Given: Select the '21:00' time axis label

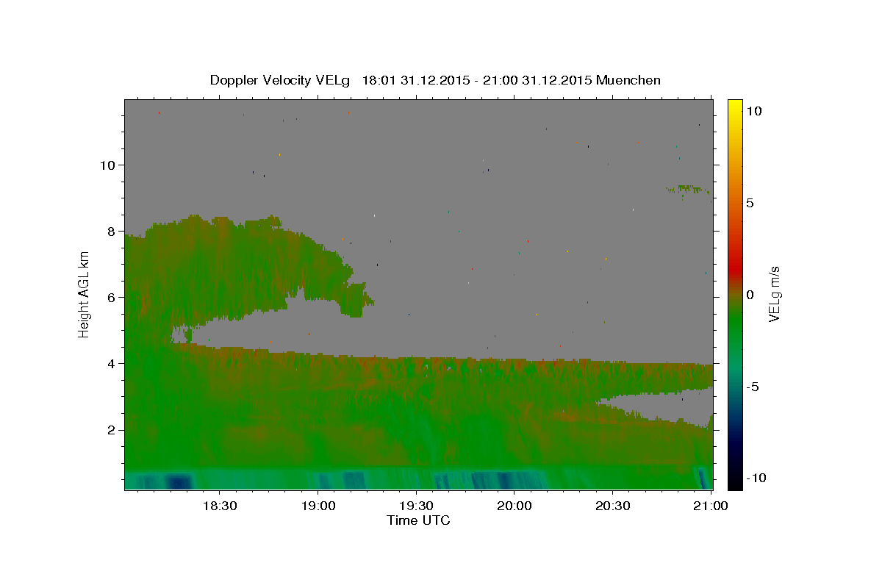Looking at the screenshot, I should click(x=711, y=506).
